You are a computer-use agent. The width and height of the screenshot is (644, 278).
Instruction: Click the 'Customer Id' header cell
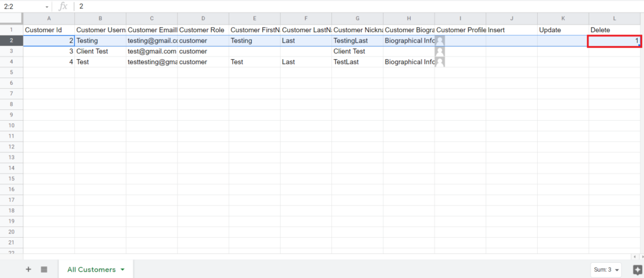[49, 30]
